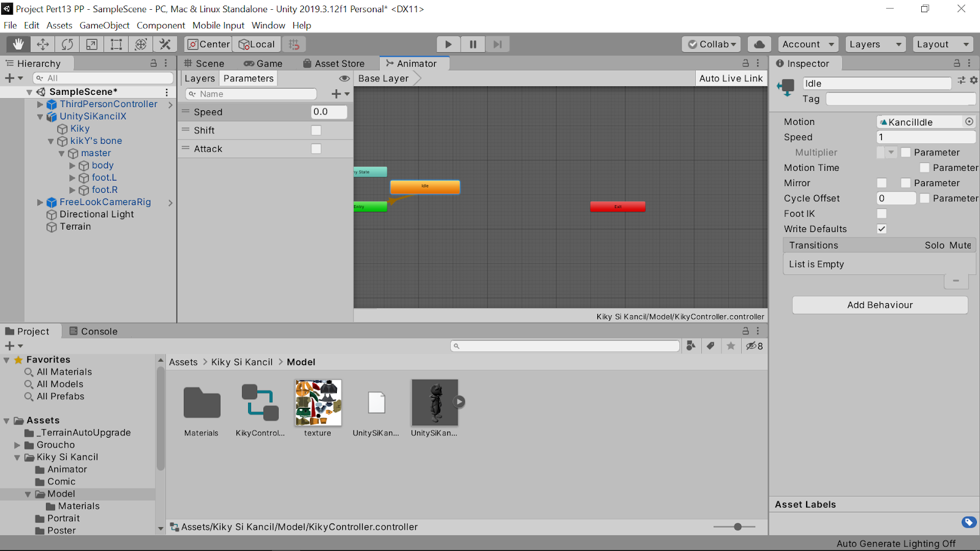This screenshot has height=551, width=980.
Task: Toggle Auto Live Link
Action: click(x=731, y=78)
